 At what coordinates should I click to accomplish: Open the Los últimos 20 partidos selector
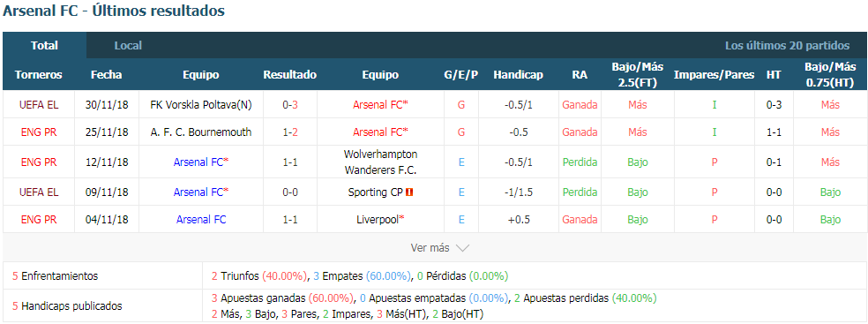(x=787, y=45)
